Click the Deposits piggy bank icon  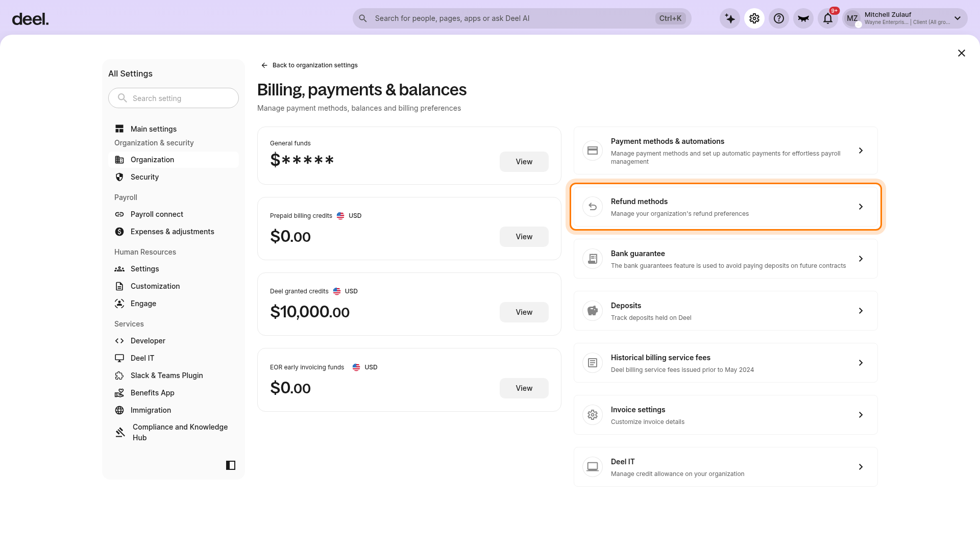(593, 311)
